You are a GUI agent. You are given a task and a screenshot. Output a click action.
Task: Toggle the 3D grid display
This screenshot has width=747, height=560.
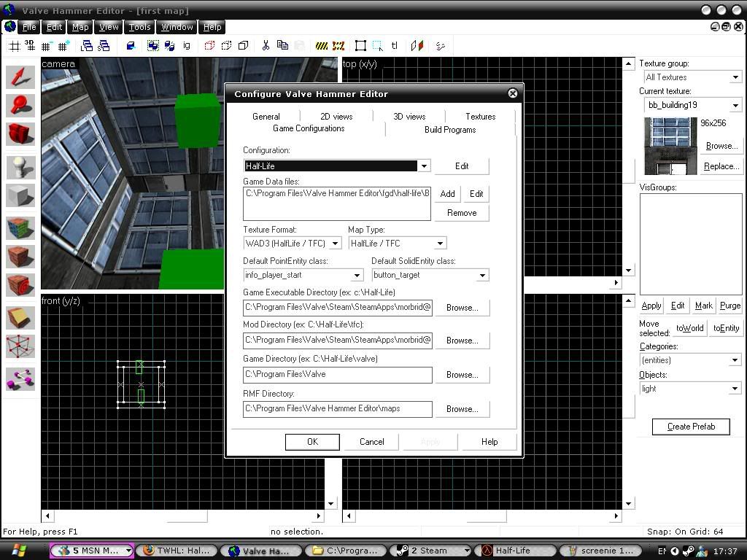[29, 46]
